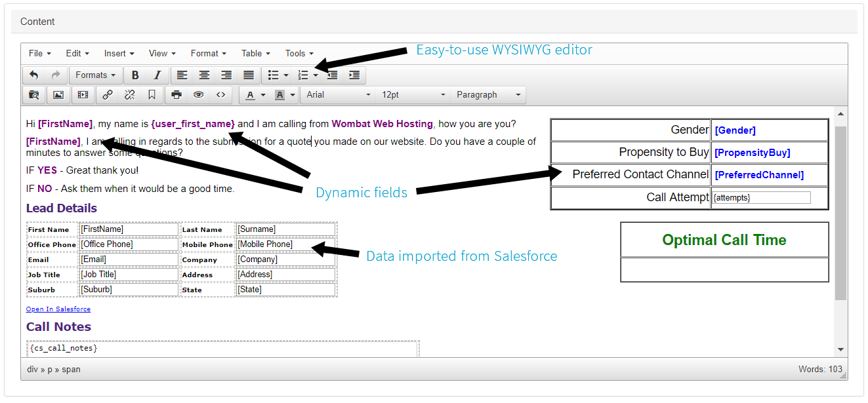This screenshot has height=403, width=868.
Task: Open the Table menu
Action: (x=255, y=53)
